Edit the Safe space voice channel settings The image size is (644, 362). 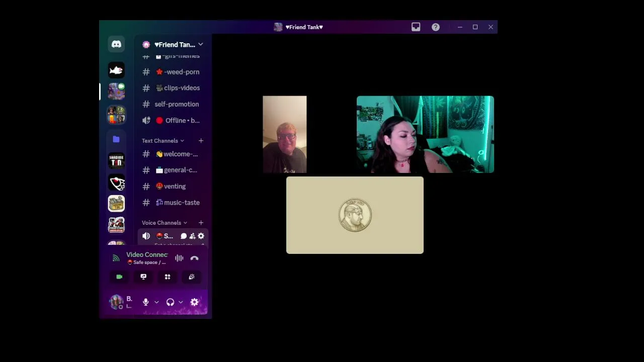pos(201,236)
